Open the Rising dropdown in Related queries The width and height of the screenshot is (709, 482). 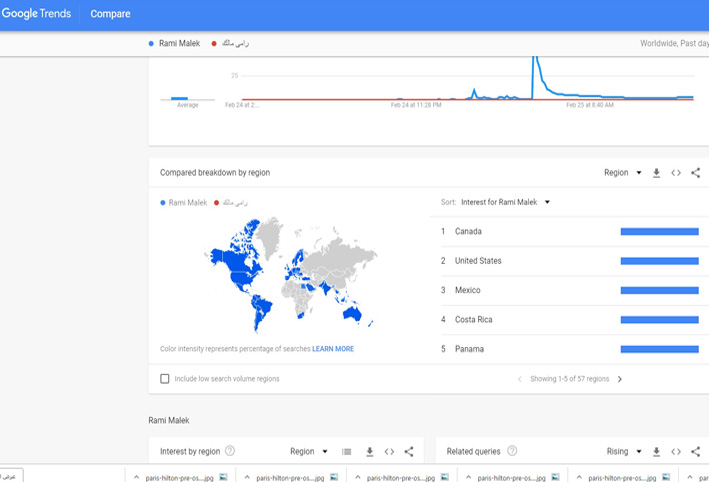click(x=624, y=451)
